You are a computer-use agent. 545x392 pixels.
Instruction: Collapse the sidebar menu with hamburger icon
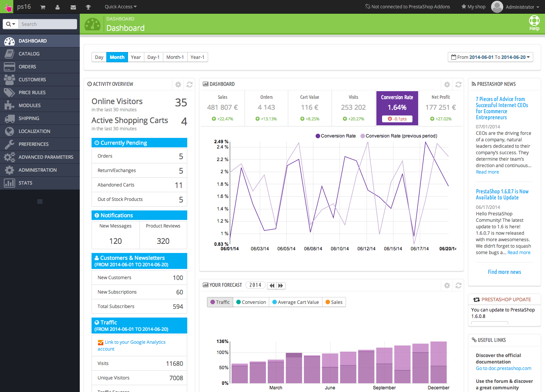[40, 201]
